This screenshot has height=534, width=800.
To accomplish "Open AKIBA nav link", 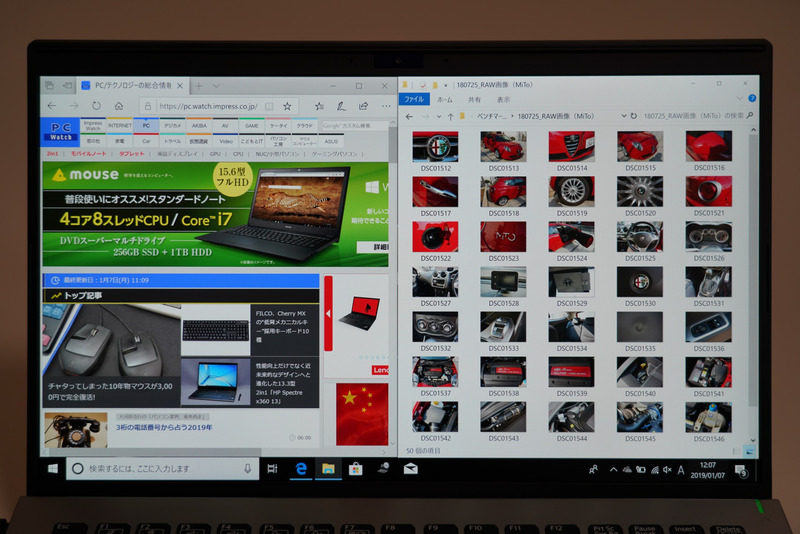I will coord(199,125).
